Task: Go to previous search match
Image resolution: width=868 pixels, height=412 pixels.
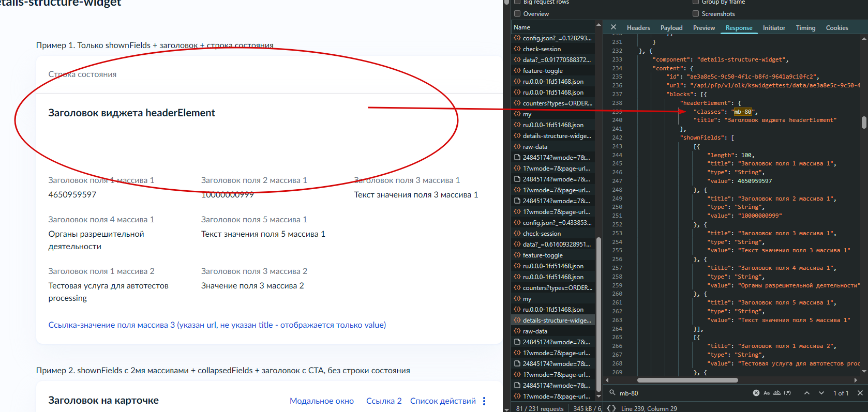Action: pyautogui.click(x=806, y=393)
